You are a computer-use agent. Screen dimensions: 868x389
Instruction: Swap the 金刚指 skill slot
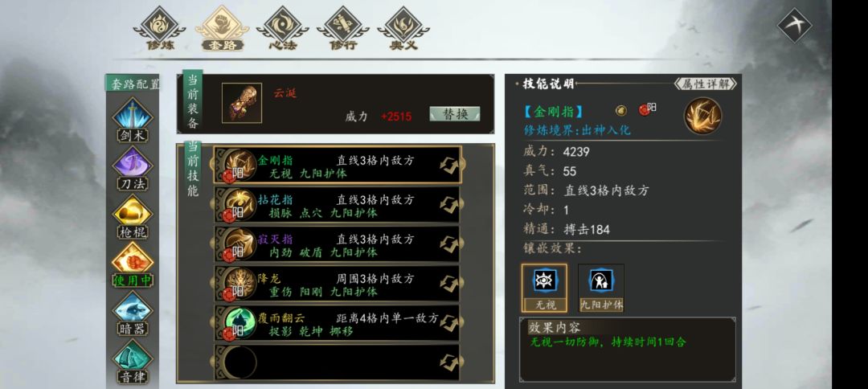449,165
